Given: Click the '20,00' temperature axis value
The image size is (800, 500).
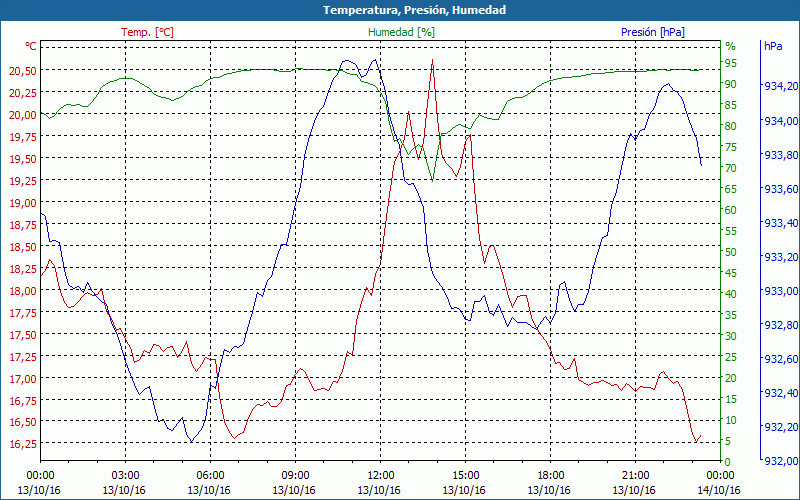Looking at the screenshot, I should 23,115.
